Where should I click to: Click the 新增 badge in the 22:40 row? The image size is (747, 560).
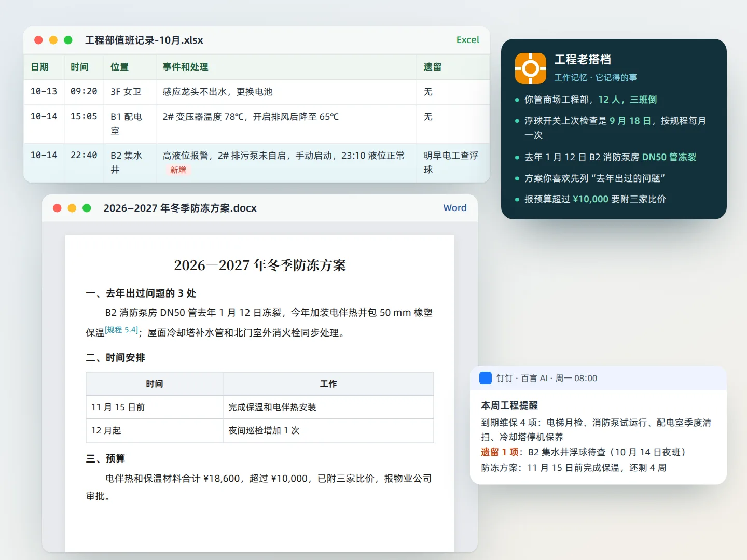click(178, 170)
